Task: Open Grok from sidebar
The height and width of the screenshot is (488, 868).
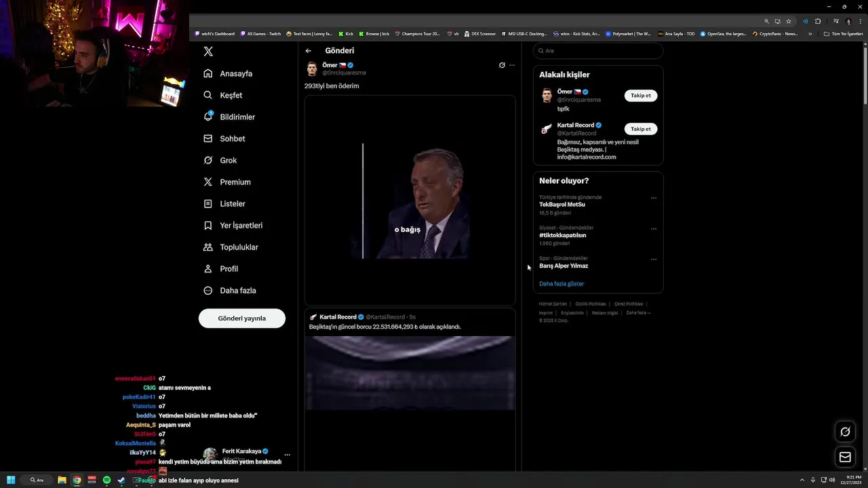Action: pos(220,160)
